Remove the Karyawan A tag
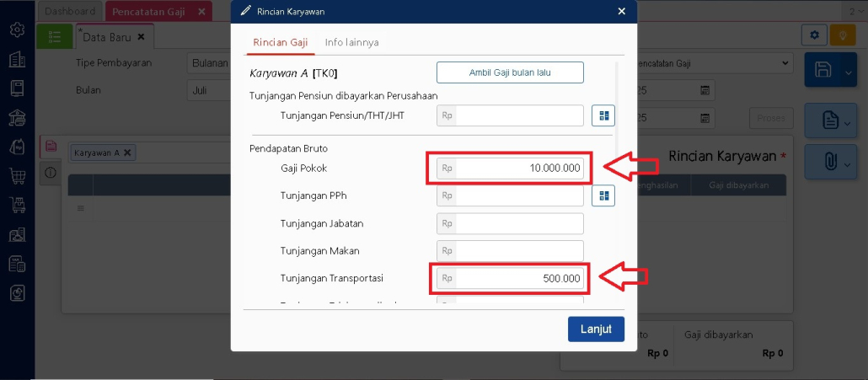This screenshot has width=868, height=380. pos(127,153)
